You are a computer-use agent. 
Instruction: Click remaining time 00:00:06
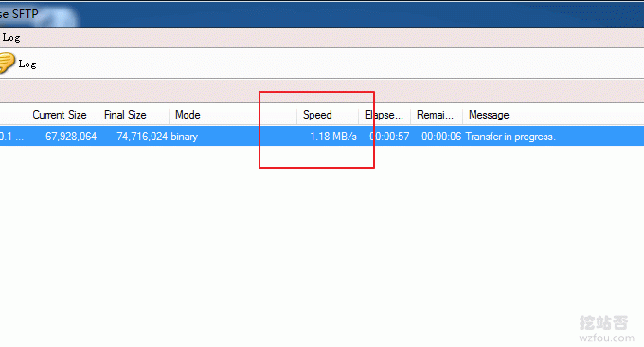tap(441, 137)
